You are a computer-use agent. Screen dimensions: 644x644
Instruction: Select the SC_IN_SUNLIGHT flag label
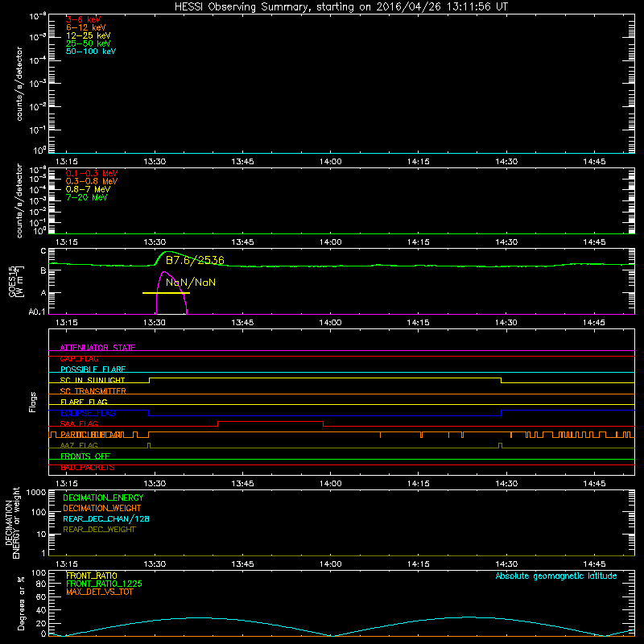pyautogui.click(x=93, y=380)
